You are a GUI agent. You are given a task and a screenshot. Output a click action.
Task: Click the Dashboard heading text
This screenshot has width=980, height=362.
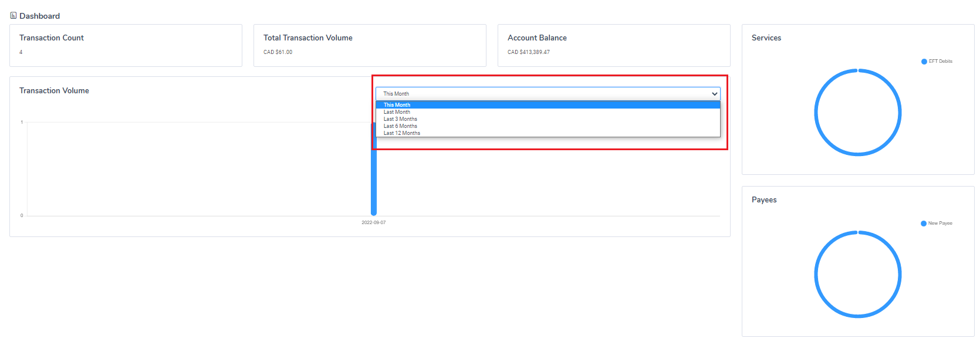pyautogui.click(x=39, y=16)
